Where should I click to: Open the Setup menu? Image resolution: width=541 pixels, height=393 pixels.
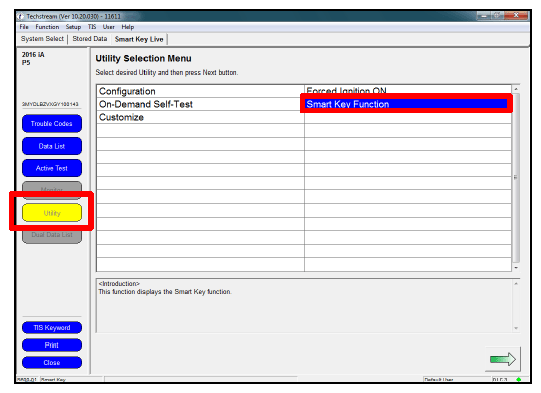pyautogui.click(x=73, y=27)
